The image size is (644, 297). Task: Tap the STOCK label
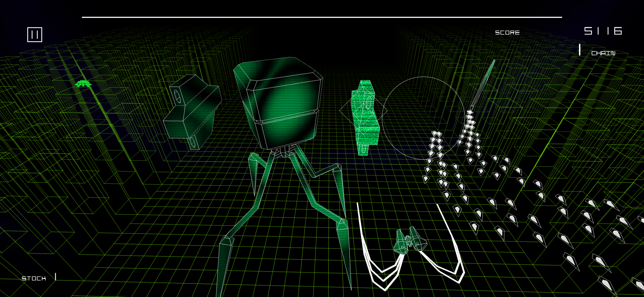pyautogui.click(x=34, y=279)
